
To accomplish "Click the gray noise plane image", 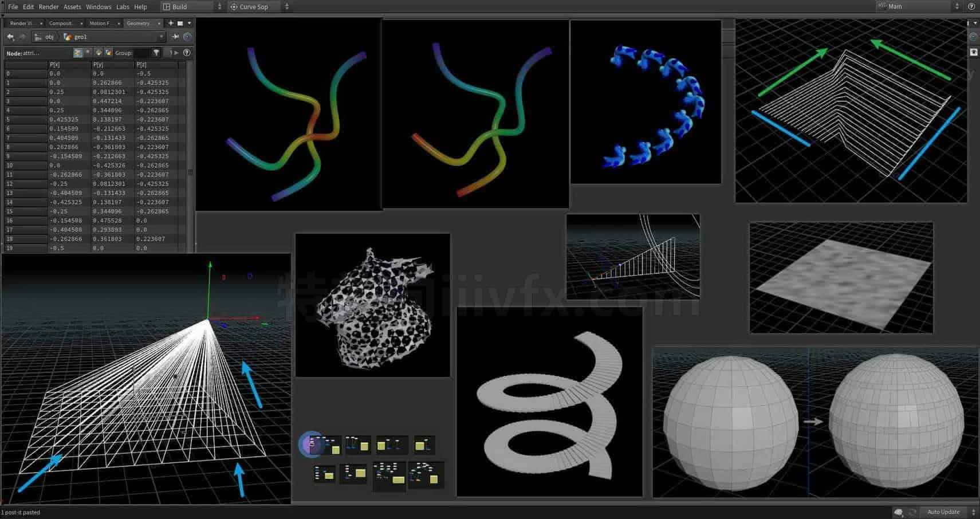I will pos(841,278).
